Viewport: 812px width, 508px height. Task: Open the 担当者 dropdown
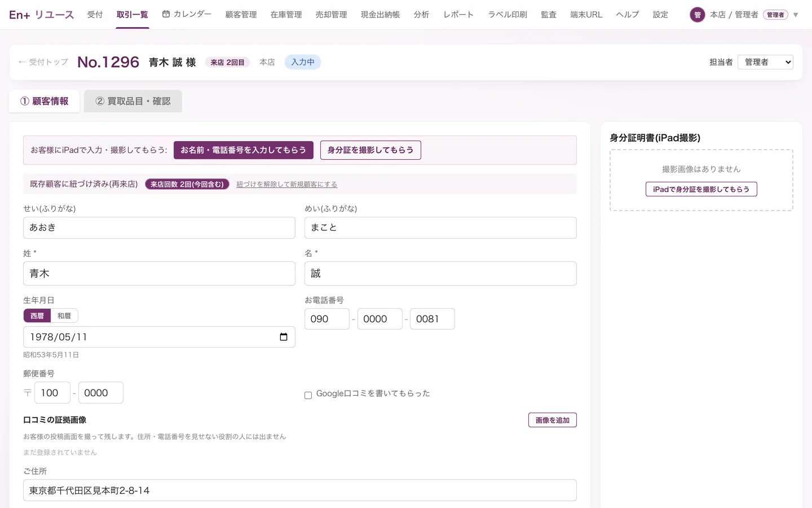tap(765, 62)
